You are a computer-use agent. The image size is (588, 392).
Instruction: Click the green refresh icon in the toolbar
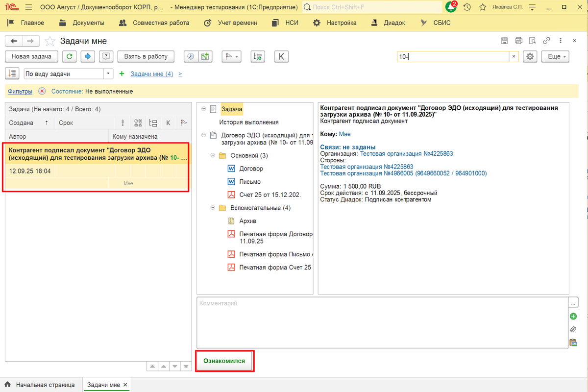click(70, 56)
